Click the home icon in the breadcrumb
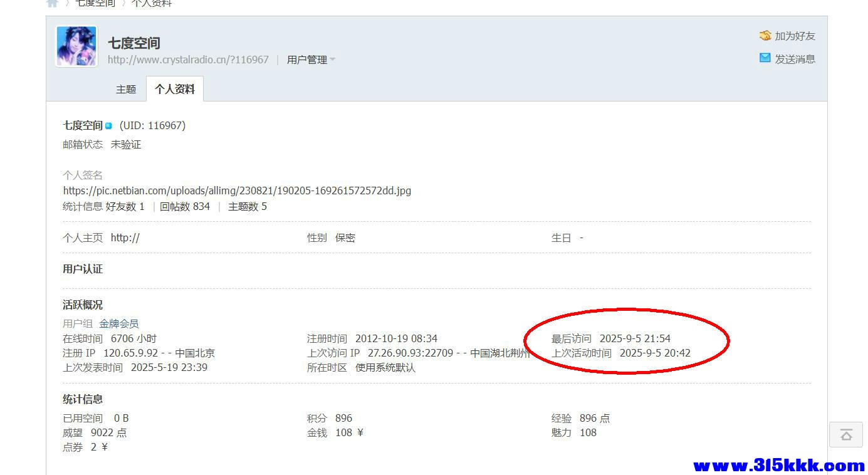 pyautogui.click(x=53, y=3)
